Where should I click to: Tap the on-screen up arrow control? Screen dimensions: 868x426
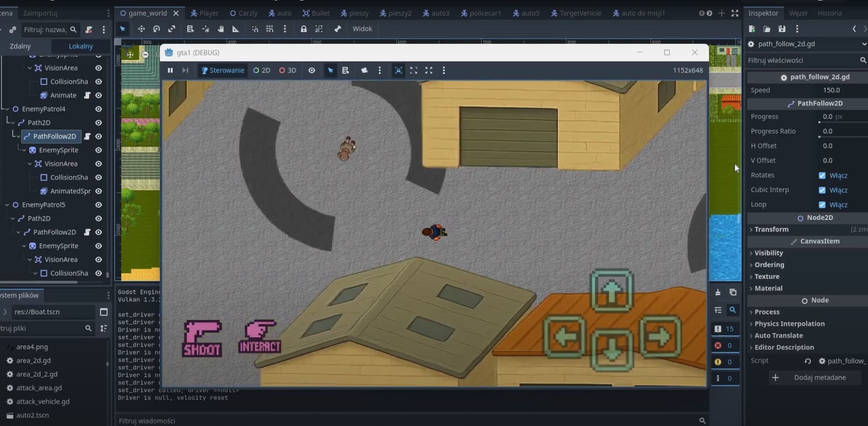pyautogui.click(x=612, y=291)
